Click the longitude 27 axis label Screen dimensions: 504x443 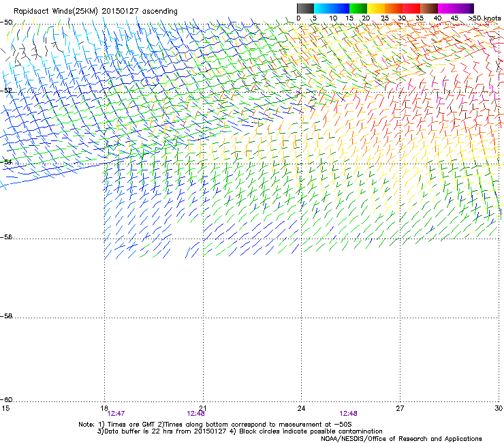pyautogui.click(x=400, y=408)
